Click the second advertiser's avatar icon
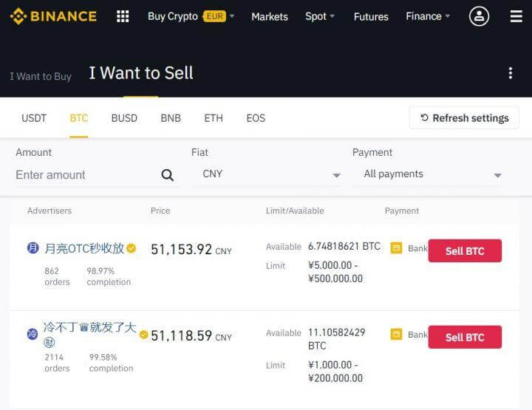This screenshot has width=532, height=410. tap(33, 334)
